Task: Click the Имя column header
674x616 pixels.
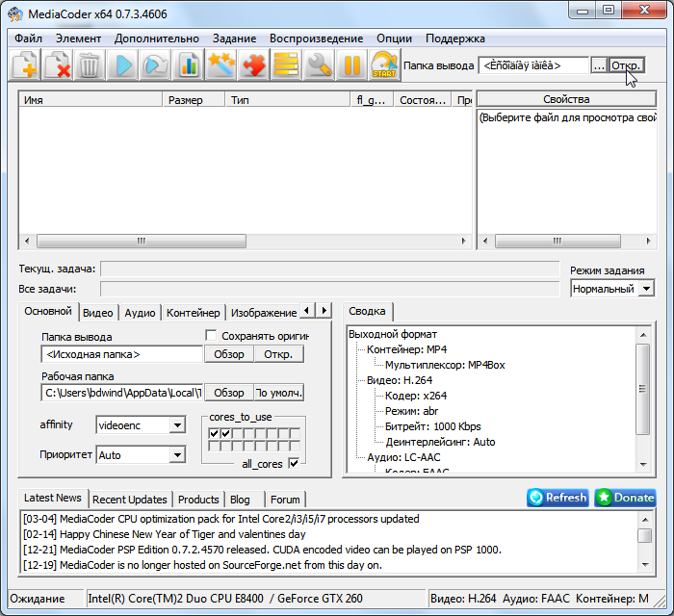Action: 91,100
